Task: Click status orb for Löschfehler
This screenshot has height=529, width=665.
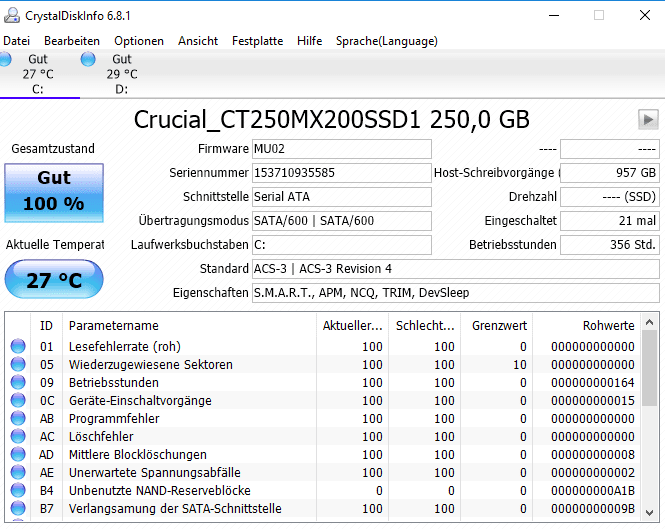Action: (18, 436)
